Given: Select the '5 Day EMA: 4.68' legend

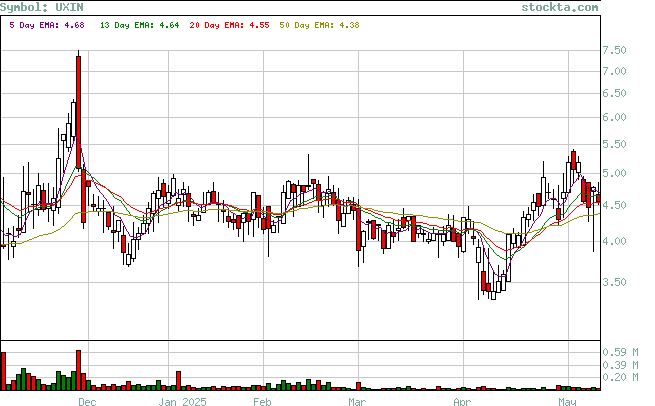Looking at the screenshot, I should (47, 25).
